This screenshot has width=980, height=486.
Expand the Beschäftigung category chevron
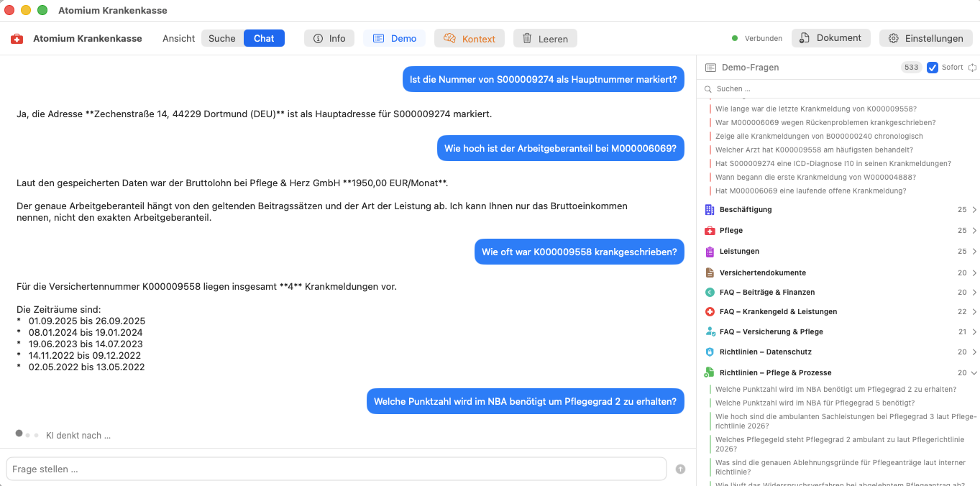(974, 210)
